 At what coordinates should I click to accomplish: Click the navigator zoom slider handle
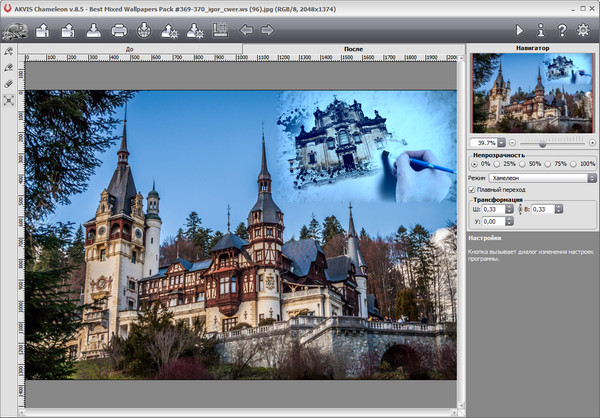click(543, 143)
